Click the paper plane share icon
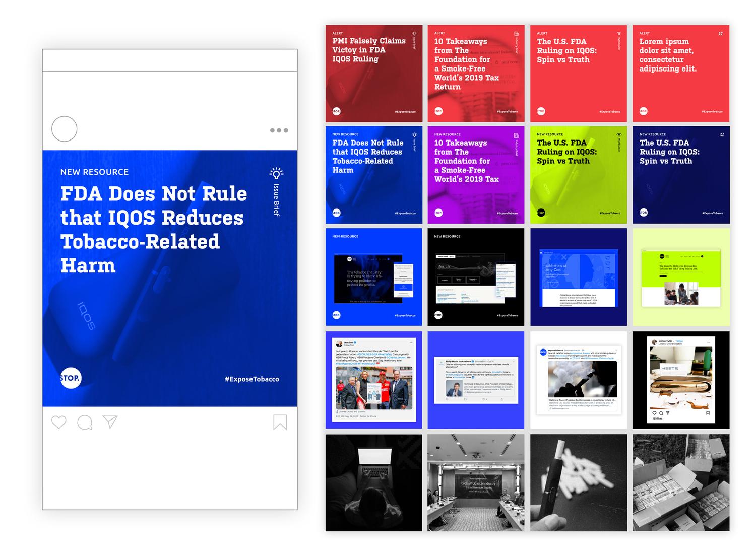This screenshot has height=559, width=756. coord(110,422)
